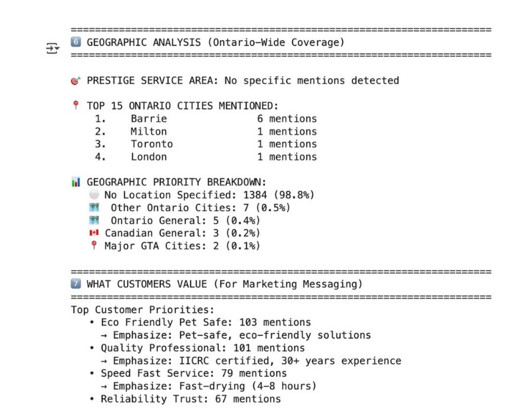
Task: Click the pushpin beside Major GTA Cities
Action: [93, 245]
